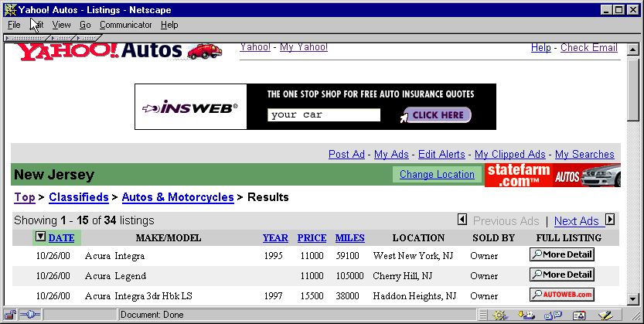Image resolution: width=644 pixels, height=324 pixels.
Task: Open Newsgroups icon in component bar
Action: (x=553, y=315)
